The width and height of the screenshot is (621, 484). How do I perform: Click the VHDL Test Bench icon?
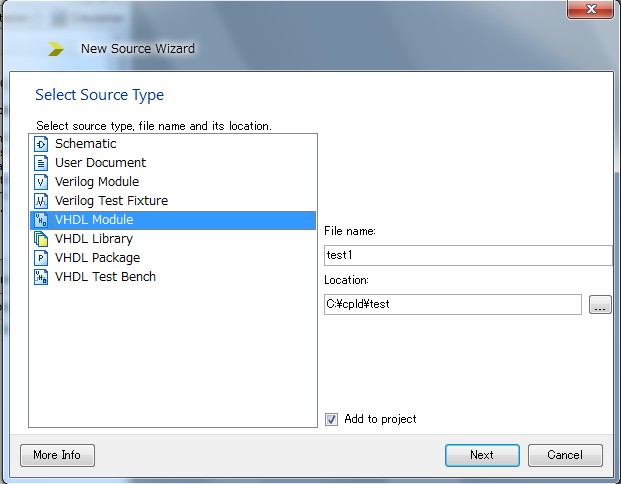[41, 277]
